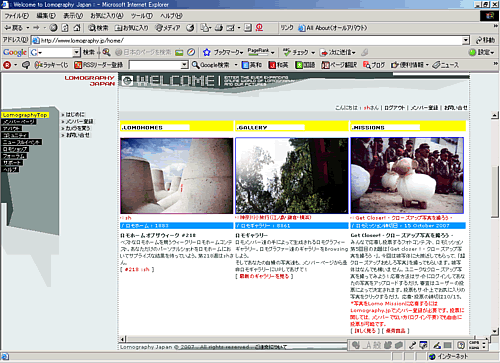Screen dimensions: 500x363
Task: Click the page vertical scrollbar down arrow
Action: coord(495,331)
